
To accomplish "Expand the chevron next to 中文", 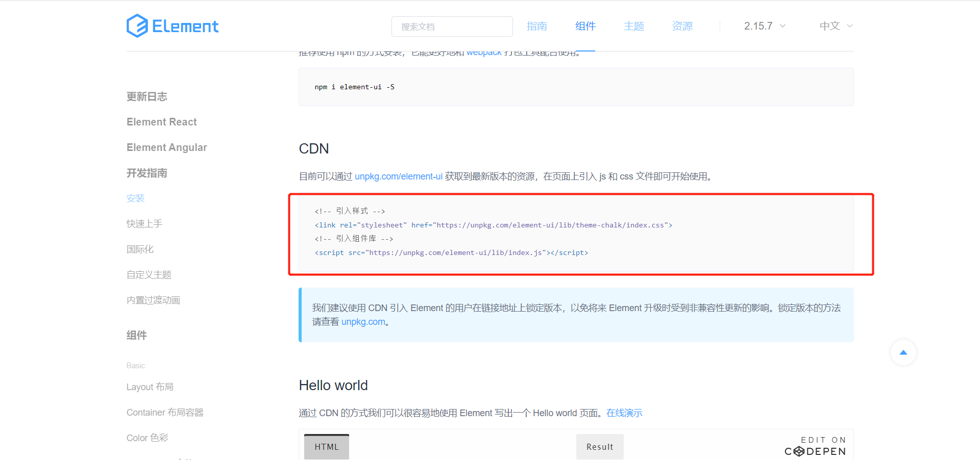I will [x=849, y=25].
